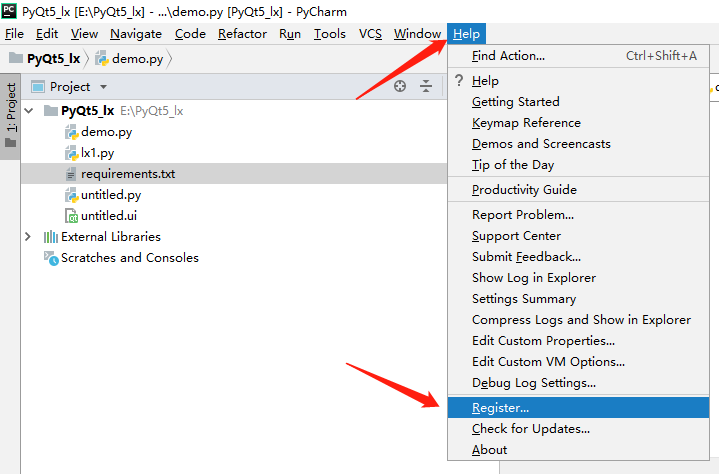Select lx1.py in project tree

pos(98,153)
